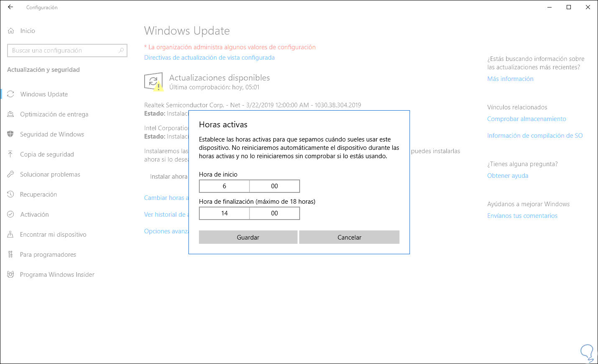
Task: Open Programa Windows Insider settings
Action: (57, 275)
